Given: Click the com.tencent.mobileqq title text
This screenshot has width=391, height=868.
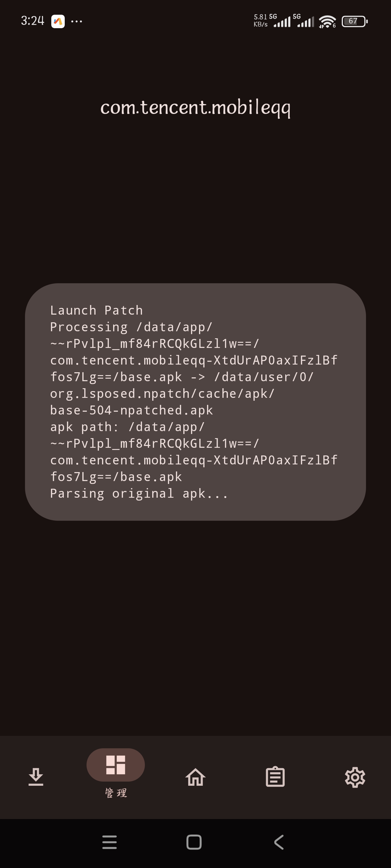Looking at the screenshot, I should tap(195, 108).
